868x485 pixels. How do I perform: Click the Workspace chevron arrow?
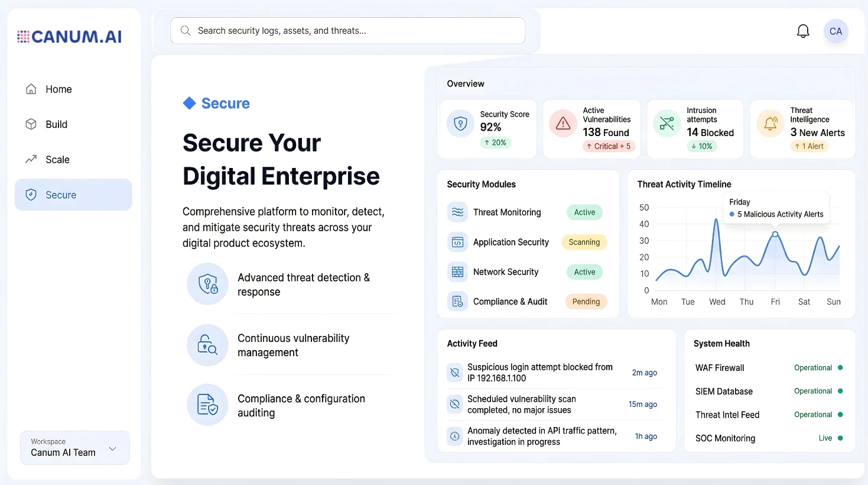coord(113,449)
